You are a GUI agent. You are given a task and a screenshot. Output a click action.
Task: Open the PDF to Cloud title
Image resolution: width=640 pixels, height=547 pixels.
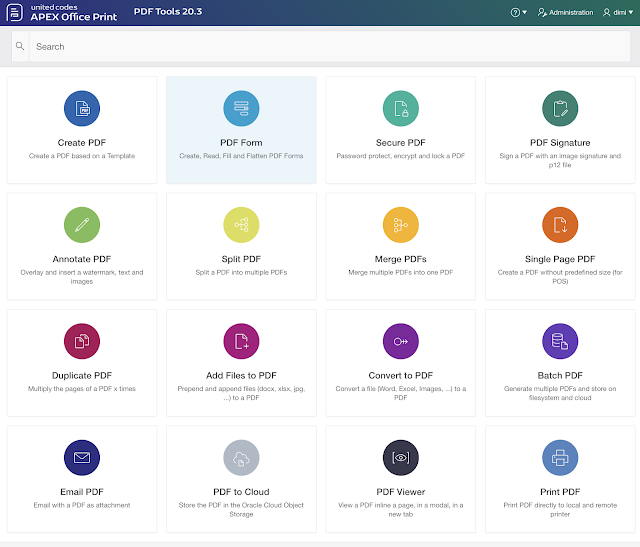pos(241,491)
